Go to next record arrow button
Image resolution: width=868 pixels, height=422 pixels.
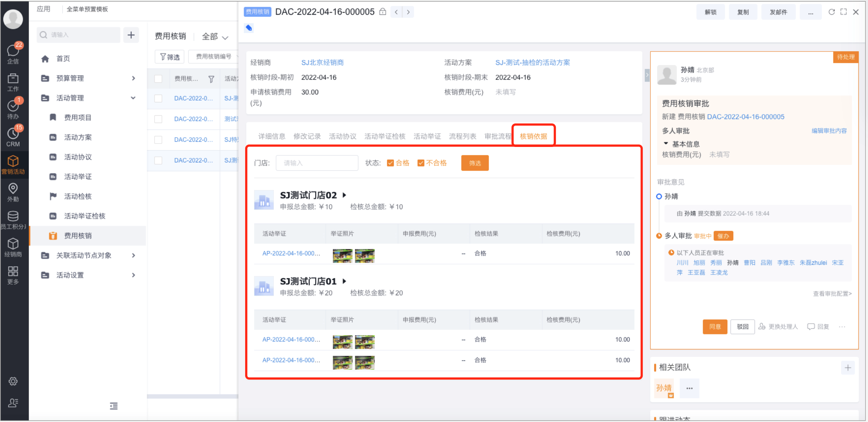click(408, 12)
